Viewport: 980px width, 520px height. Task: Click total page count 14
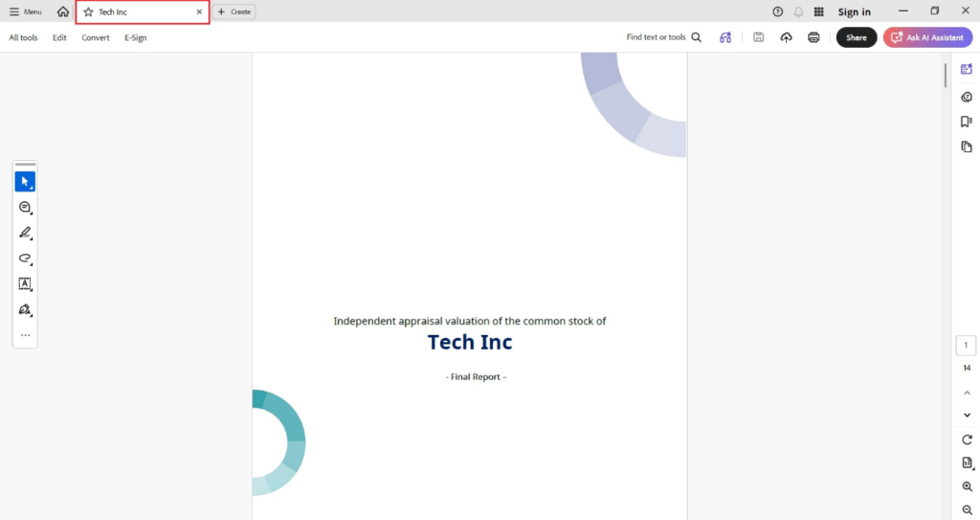coord(967,368)
